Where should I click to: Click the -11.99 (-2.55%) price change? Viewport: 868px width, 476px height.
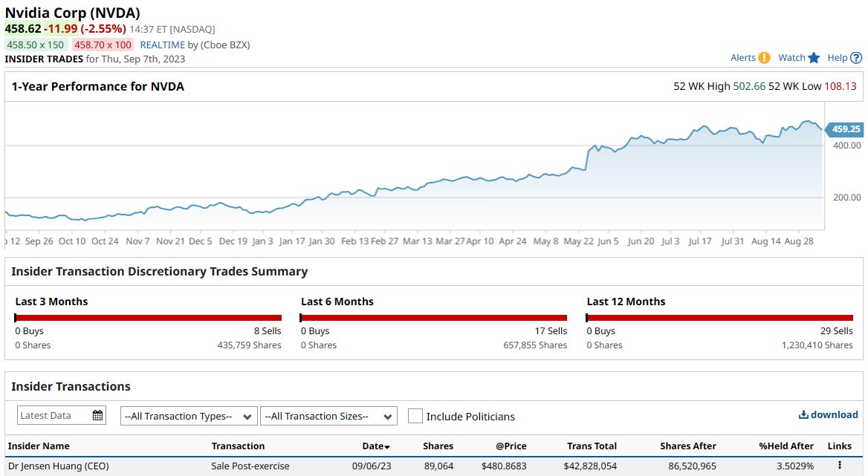[x=85, y=29]
